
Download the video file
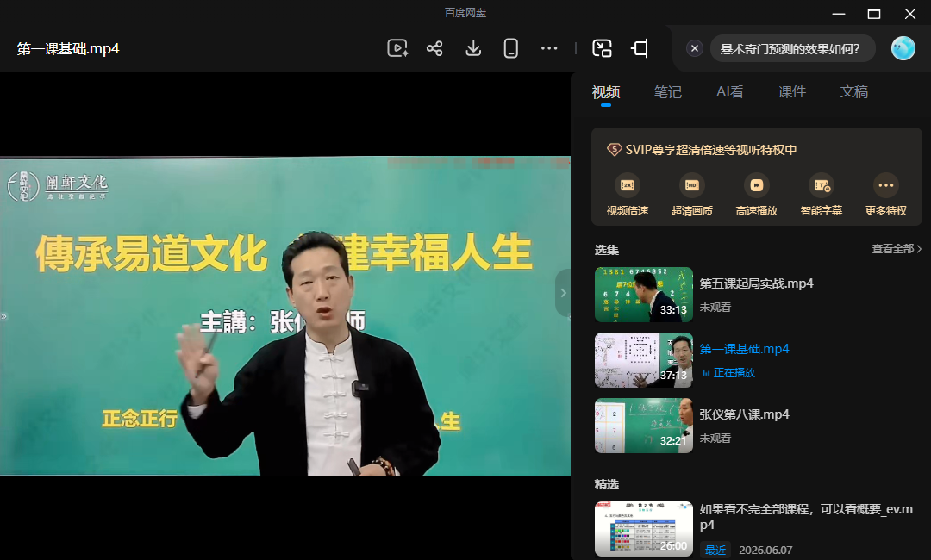pos(473,48)
